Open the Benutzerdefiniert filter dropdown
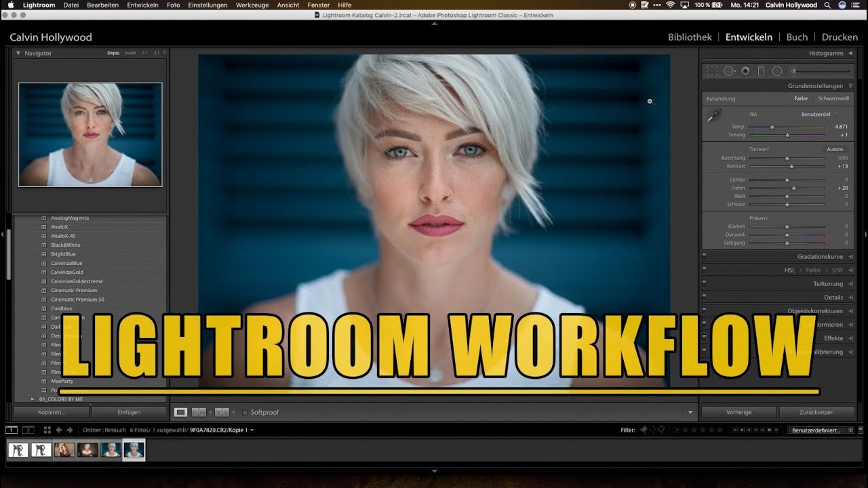Image resolution: width=868 pixels, height=488 pixels. 819,430
